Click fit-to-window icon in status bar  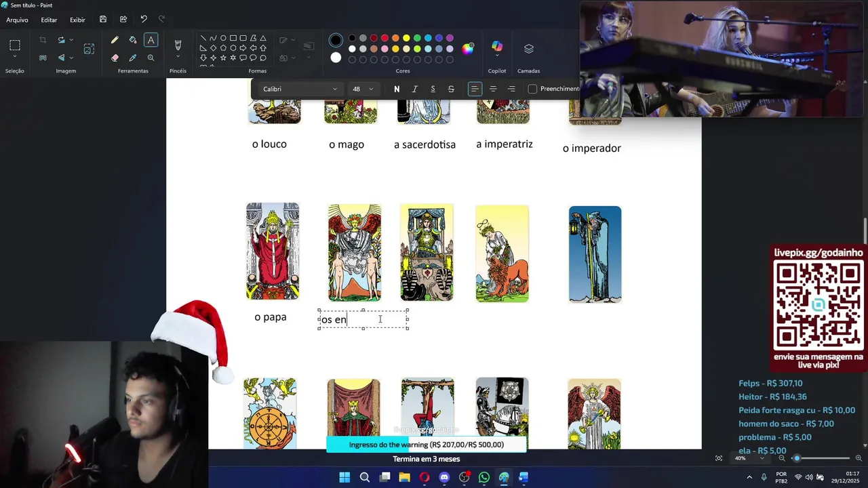click(719, 458)
